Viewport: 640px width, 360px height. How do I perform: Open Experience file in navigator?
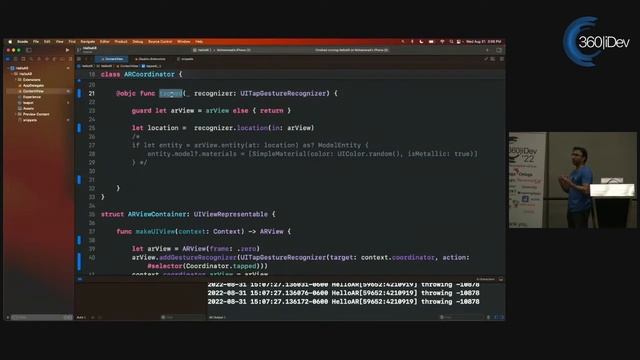pyautogui.click(x=31, y=97)
